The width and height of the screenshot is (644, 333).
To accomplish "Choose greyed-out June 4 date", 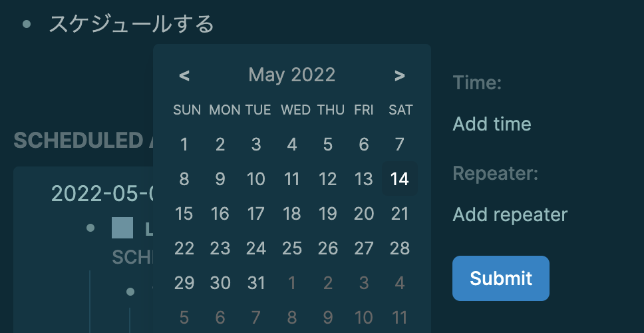I will 400,283.
